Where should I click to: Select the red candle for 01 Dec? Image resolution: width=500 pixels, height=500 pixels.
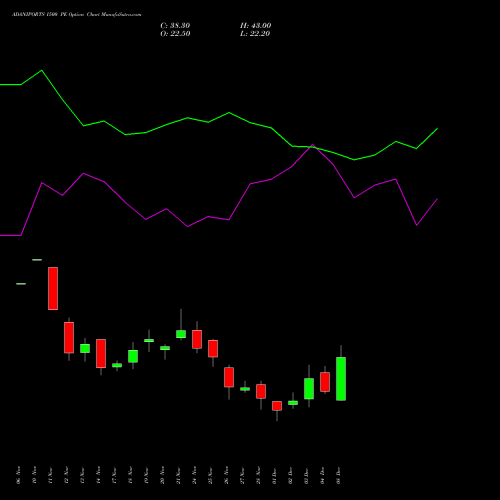click(x=277, y=406)
